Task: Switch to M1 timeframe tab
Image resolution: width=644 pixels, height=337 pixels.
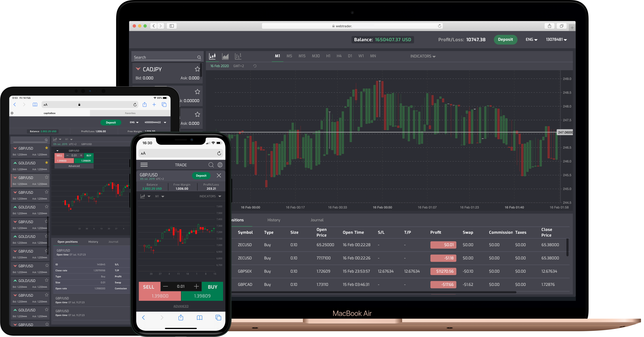Action: click(277, 56)
